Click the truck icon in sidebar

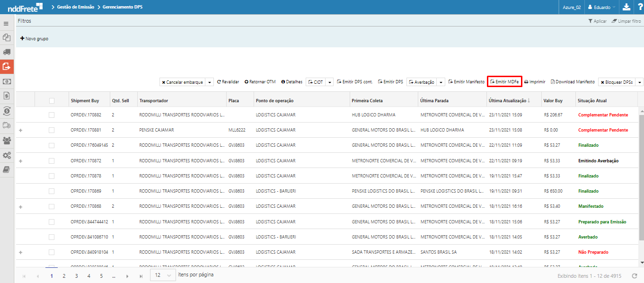pos(7,52)
